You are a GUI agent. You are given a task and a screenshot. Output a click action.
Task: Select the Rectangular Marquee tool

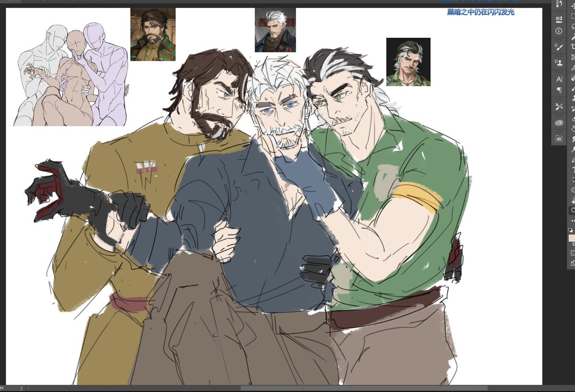click(x=573, y=15)
